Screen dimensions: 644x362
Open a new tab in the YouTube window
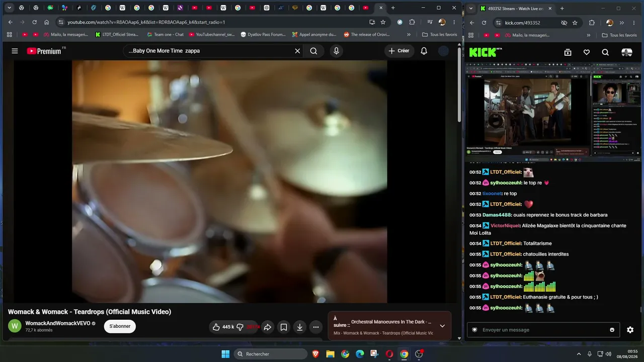point(393,8)
